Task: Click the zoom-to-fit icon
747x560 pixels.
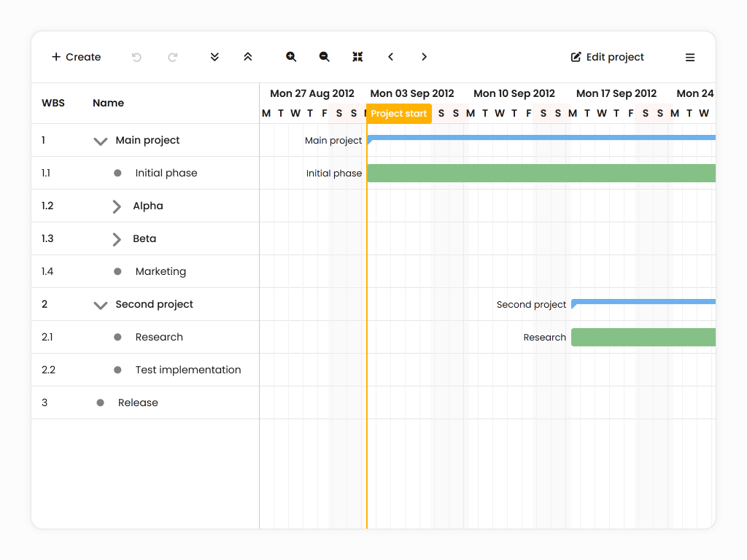Action: pos(357,57)
